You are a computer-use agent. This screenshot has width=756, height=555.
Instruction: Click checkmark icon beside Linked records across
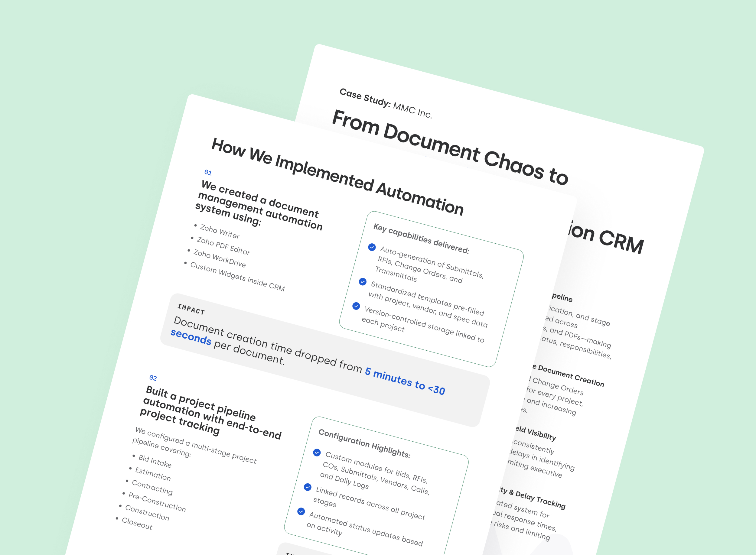(x=308, y=487)
